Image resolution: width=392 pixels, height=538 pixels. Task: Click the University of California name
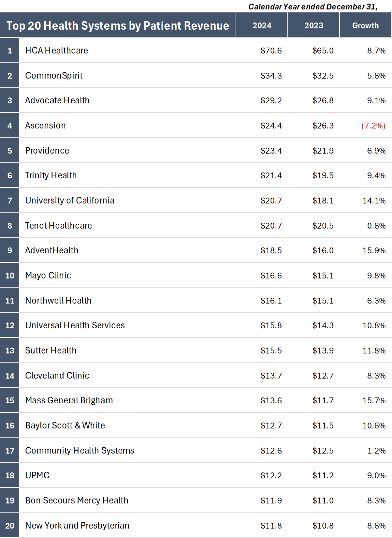point(70,201)
